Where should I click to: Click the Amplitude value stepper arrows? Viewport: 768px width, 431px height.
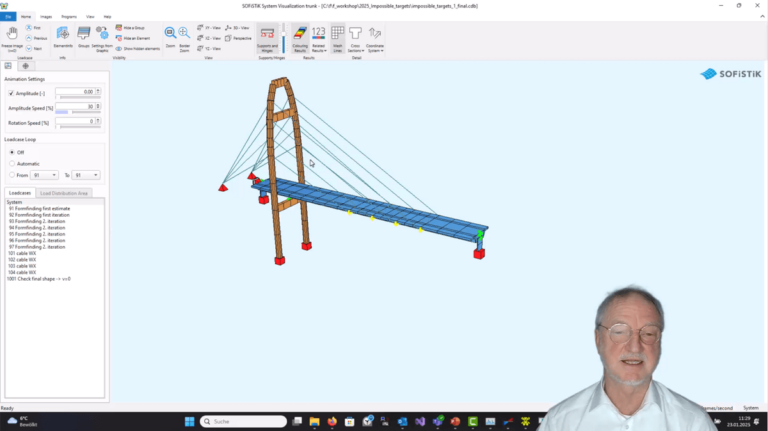point(98,92)
